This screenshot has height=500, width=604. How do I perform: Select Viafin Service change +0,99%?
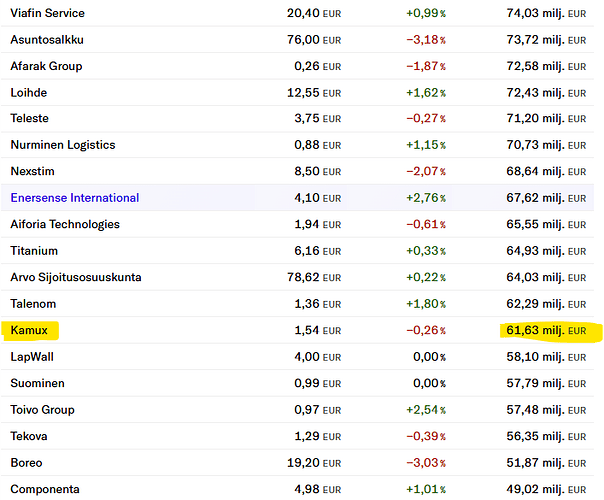click(426, 13)
